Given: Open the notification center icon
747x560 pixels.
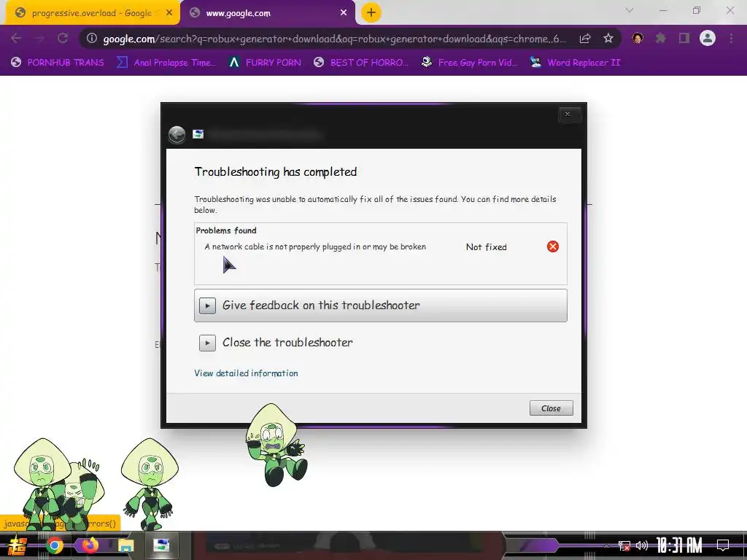Looking at the screenshot, I should (723, 545).
